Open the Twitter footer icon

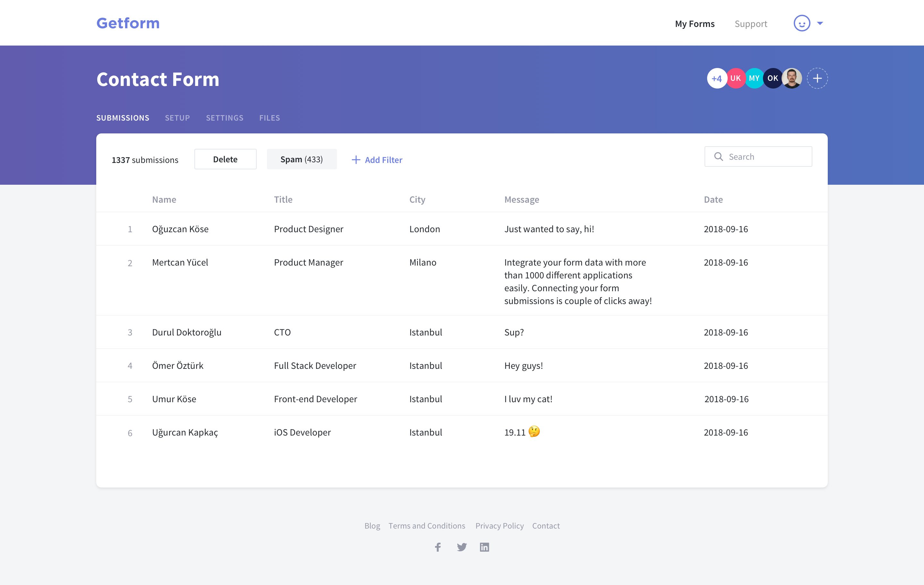(x=462, y=547)
